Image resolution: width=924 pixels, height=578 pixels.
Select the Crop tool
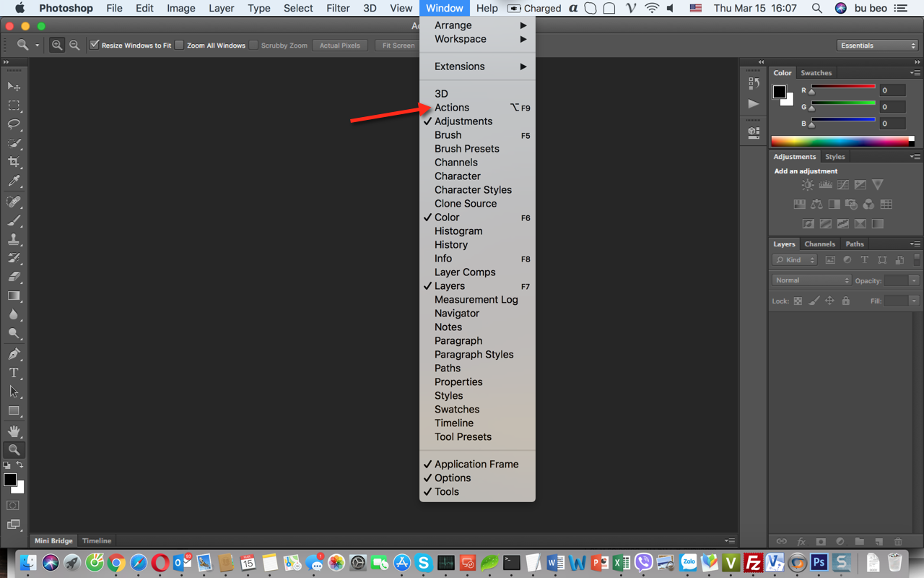tap(14, 162)
